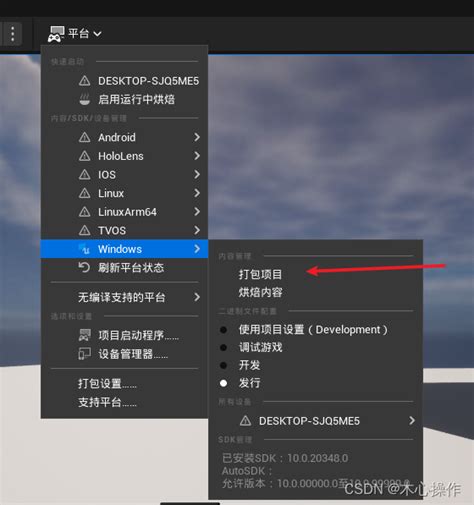The image size is (474, 505).
Task: Open 打包设置 packaging settings
Action: pyautogui.click(x=107, y=383)
